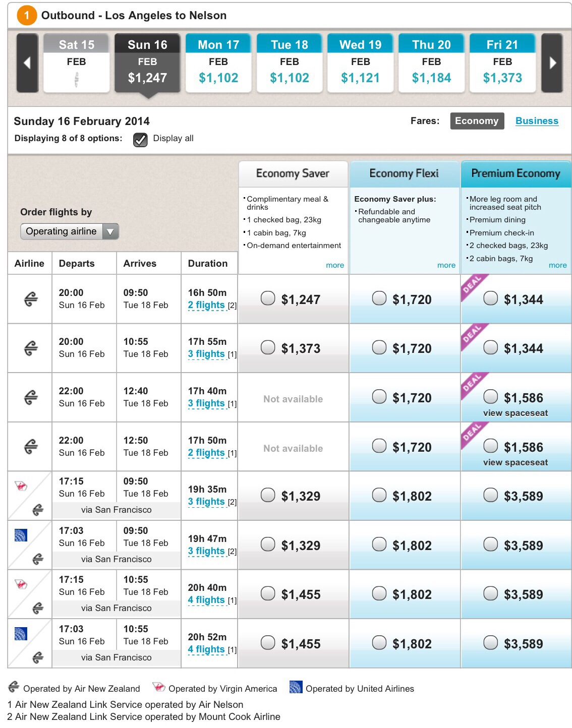
Task: Switch to the Fri 21 Feb date tab
Action: click(502, 63)
